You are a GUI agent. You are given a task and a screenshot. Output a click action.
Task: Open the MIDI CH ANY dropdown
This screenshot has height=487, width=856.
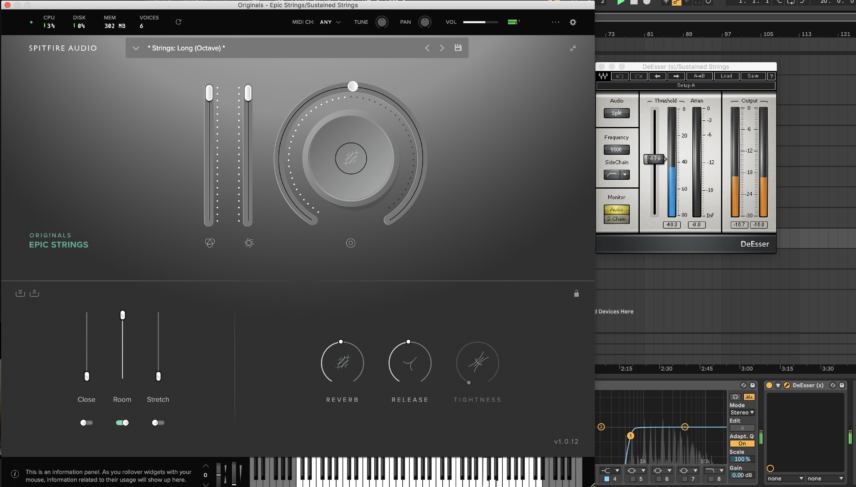click(x=330, y=22)
